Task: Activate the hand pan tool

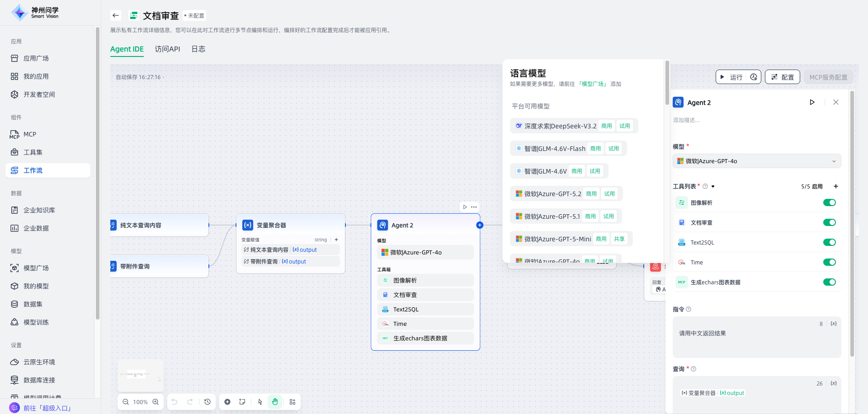Action: (x=275, y=402)
